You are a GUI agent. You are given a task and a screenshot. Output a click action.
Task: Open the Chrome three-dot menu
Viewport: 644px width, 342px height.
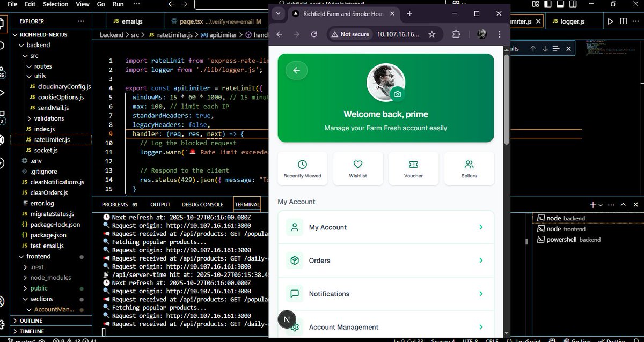[500, 34]
